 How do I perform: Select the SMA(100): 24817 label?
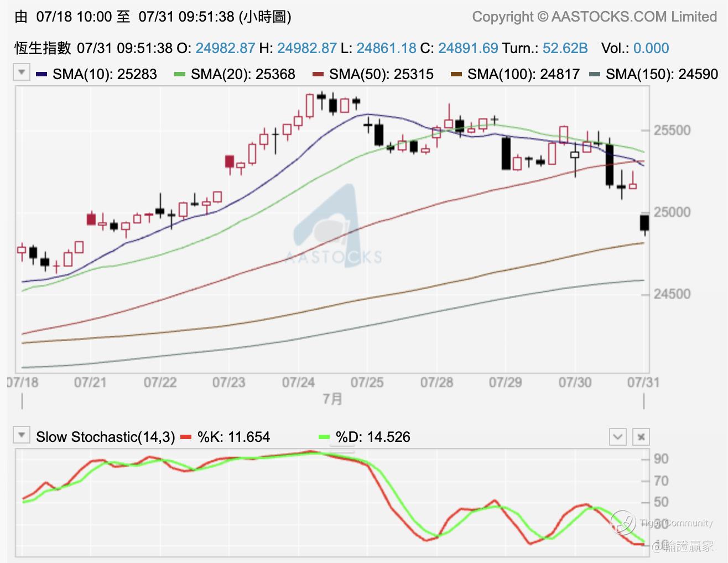(523, 74)
